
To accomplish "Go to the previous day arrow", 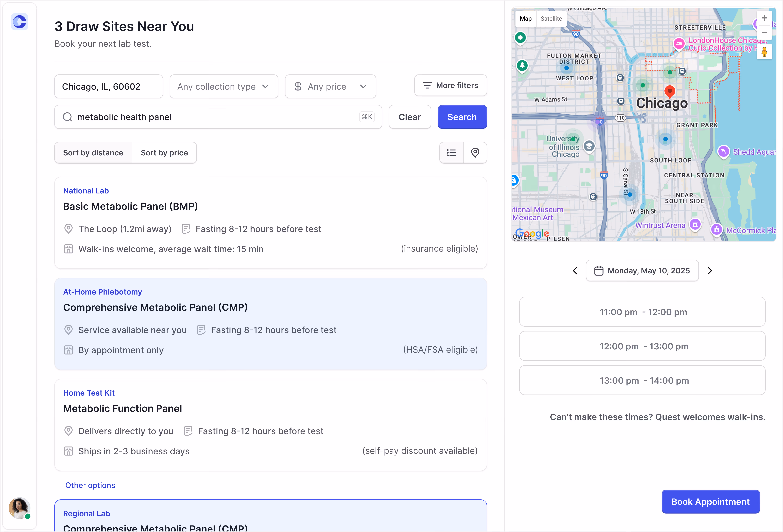I will (x=575, y=271).
